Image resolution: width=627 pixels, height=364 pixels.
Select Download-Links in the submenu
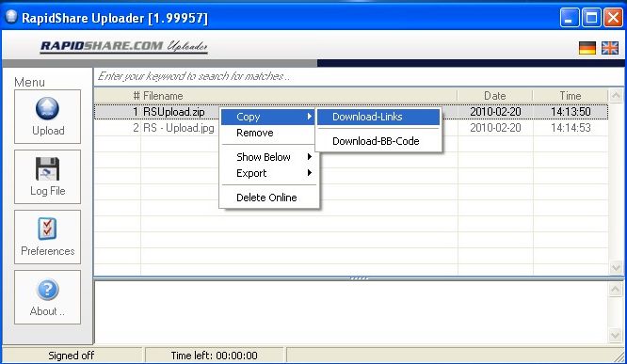[378, 117]
